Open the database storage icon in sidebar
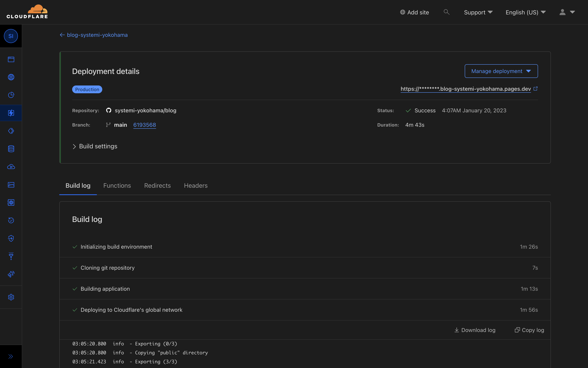This screenshot has height=368, width=588. coord(11,149)
